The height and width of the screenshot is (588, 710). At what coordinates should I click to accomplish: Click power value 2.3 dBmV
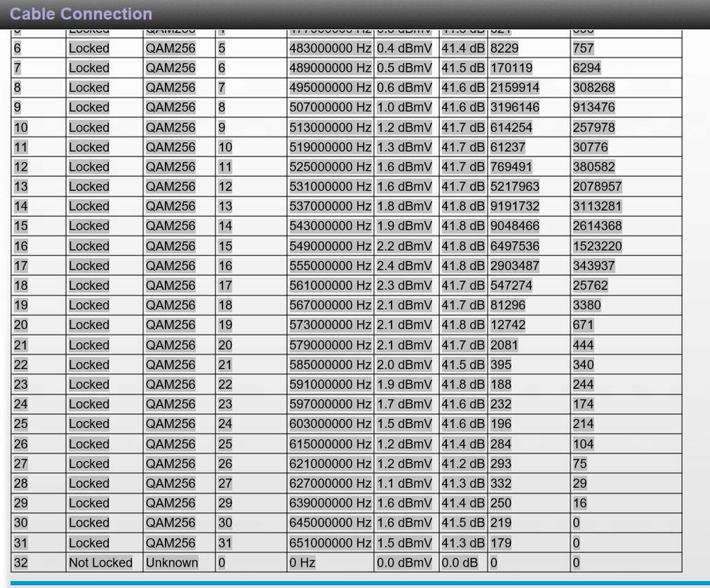[x=404, y=285]
